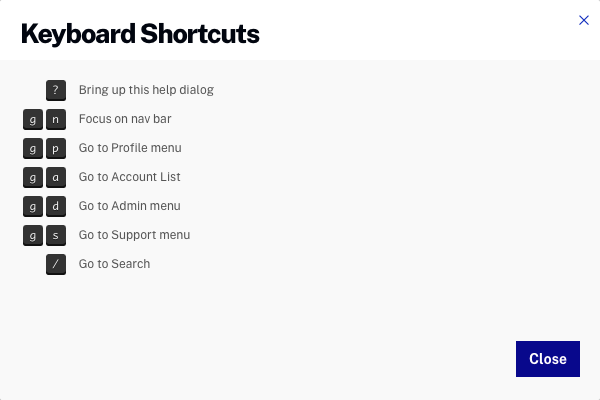600x400 pixels.
Task: Click the 'Go to Admin menu' label
Action: tap(129, 206)
